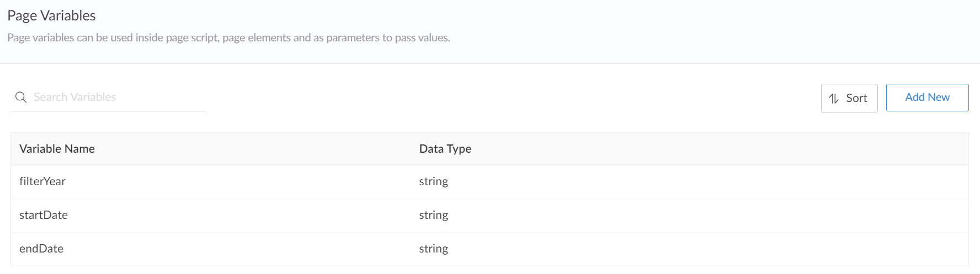The image size is (980, 274).
Task: Click the sort arrows icon
Action: coord(834,99)
